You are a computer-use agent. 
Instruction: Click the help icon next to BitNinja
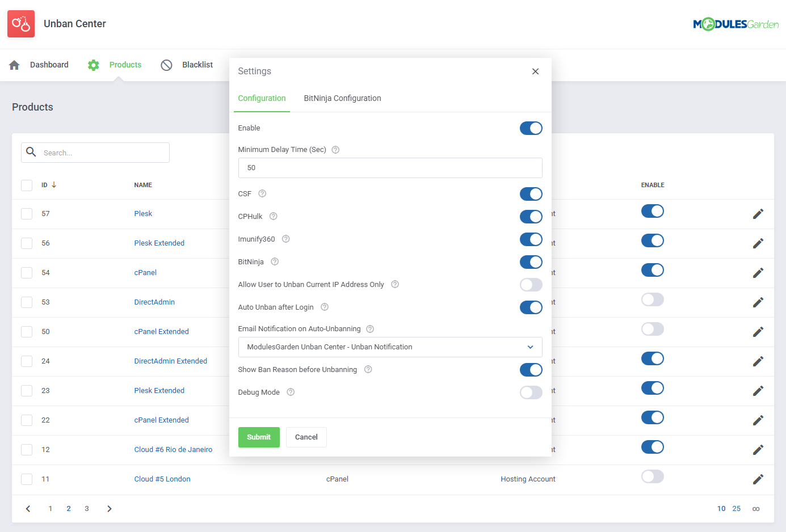coord(275,262)
